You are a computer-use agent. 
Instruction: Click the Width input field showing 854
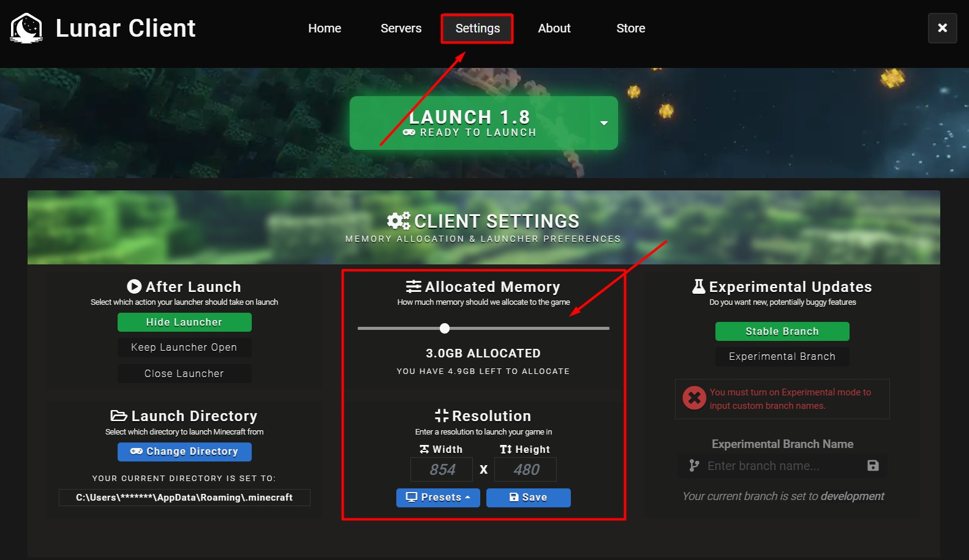click(442, 469)
